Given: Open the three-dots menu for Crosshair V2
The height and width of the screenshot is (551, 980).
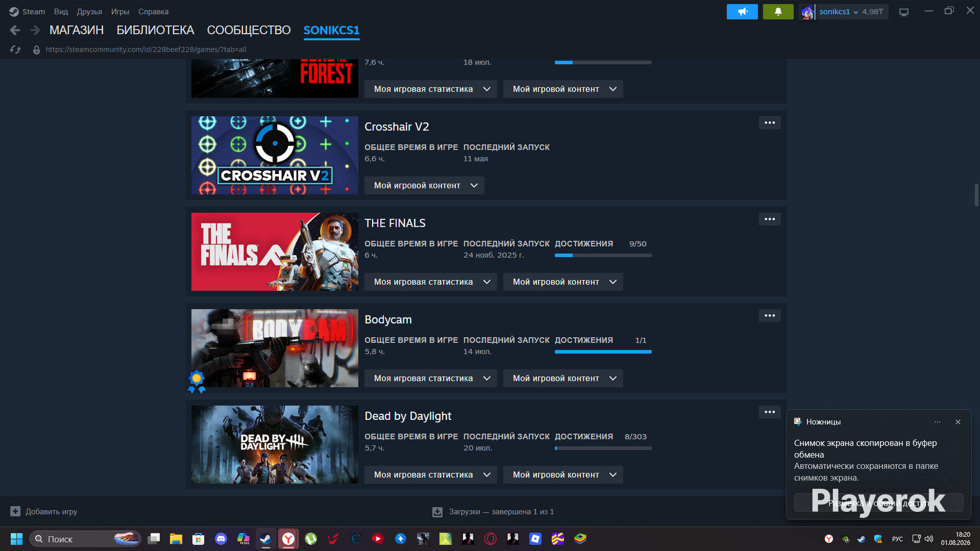Looking at the screenshot, I should 769,123.
